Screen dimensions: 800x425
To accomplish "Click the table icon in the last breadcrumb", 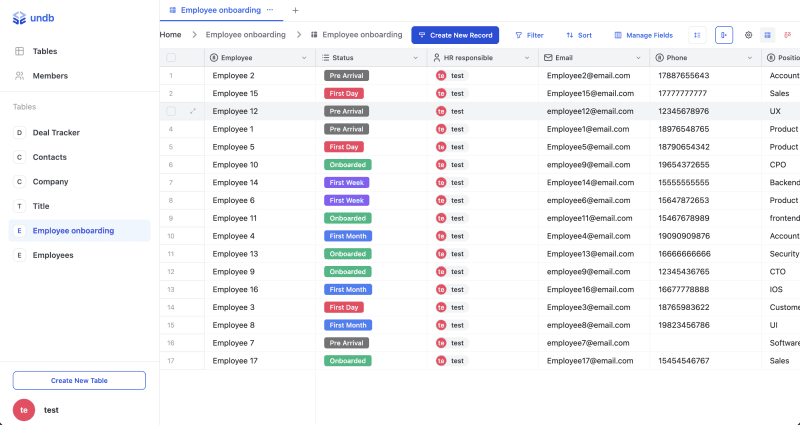I will 314,35.
